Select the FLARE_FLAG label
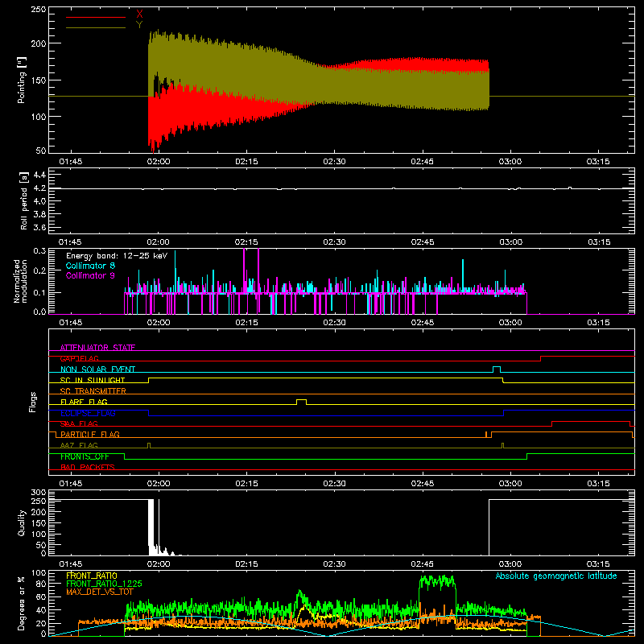Image resolution: width=644 pixels, height=644 pixels. [84, 402]
